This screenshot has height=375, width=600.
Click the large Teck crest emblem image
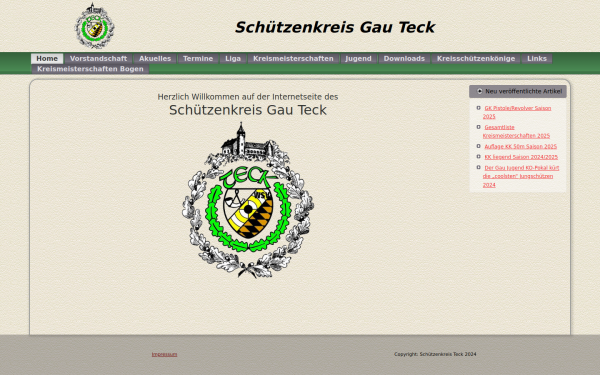[x=248, y=200]
